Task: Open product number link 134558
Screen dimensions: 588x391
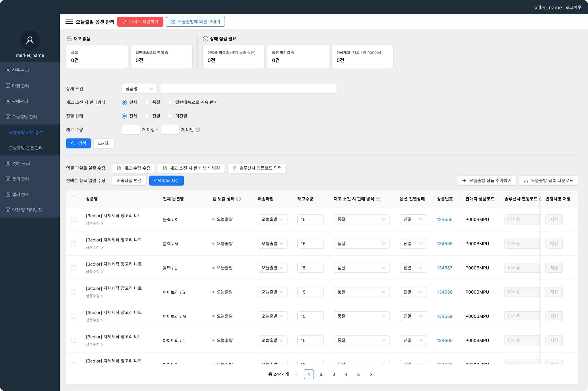Action: click(x=444, y=292)
